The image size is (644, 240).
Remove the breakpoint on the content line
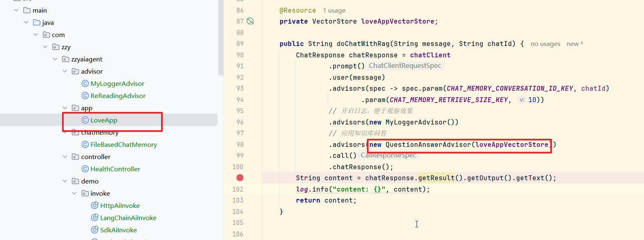pos(240,178)
